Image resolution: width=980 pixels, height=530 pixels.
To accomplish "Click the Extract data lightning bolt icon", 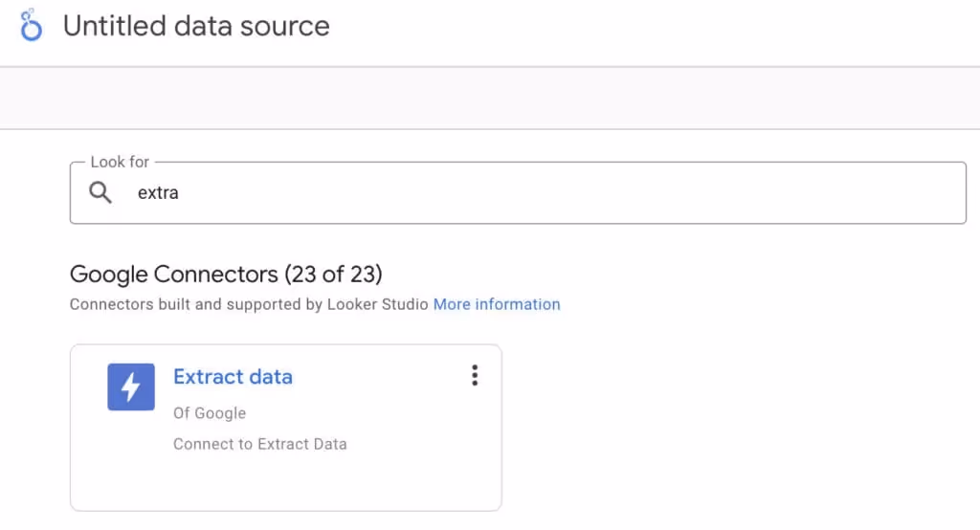I will (130, 386).
